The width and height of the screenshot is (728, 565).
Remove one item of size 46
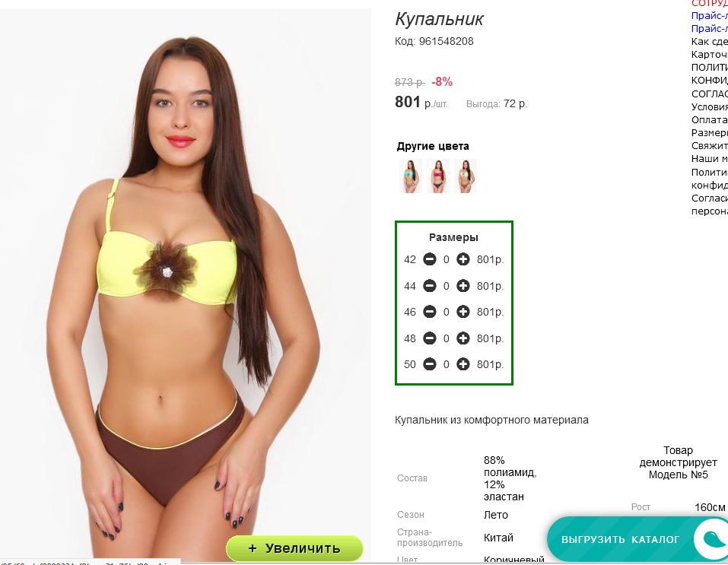(x=430, y=312)
